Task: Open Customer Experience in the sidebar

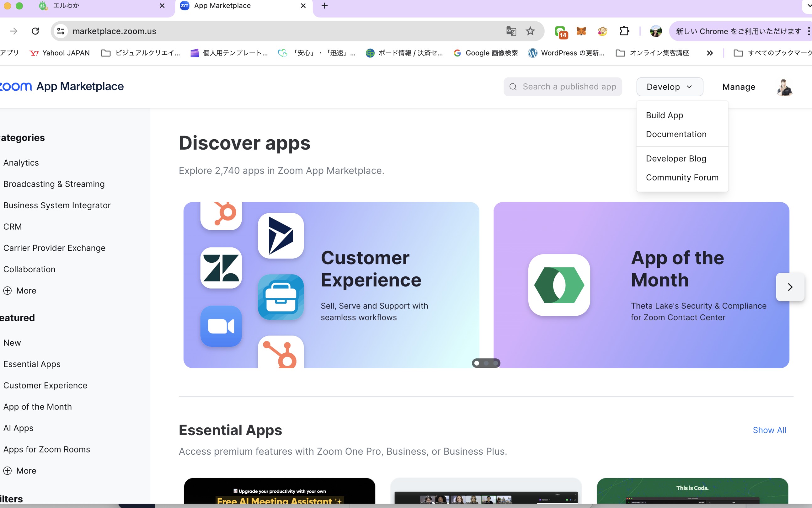Action: [x=46, y=385]
